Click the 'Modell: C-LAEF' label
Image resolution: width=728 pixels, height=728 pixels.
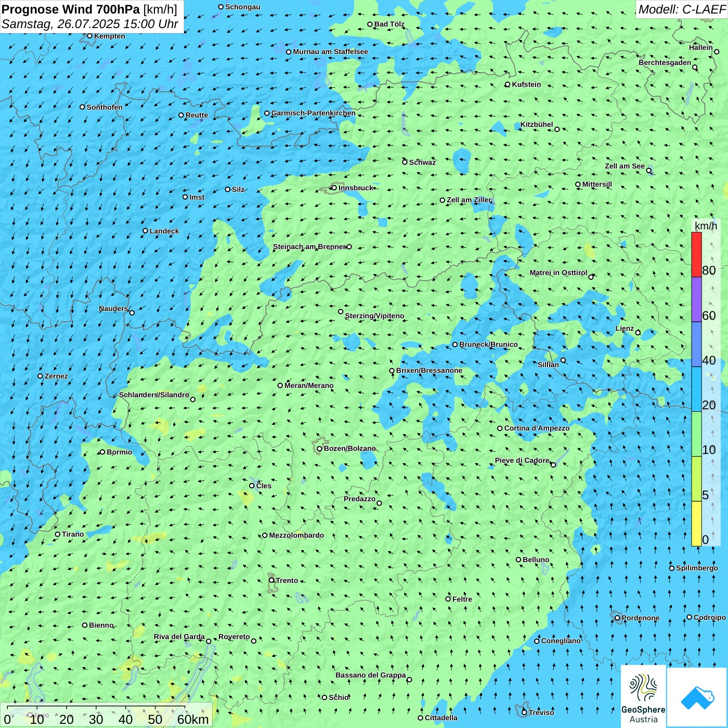682,9
